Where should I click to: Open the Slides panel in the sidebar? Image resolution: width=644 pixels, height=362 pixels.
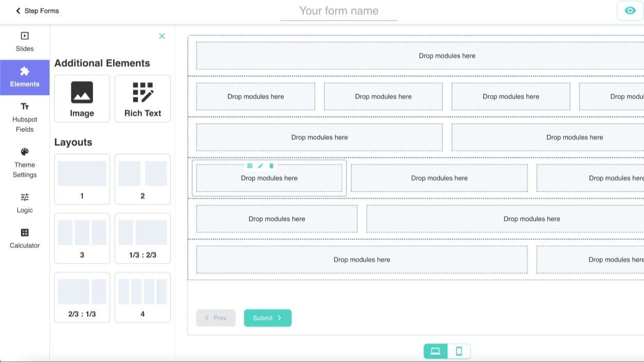(x=24, y=41)
